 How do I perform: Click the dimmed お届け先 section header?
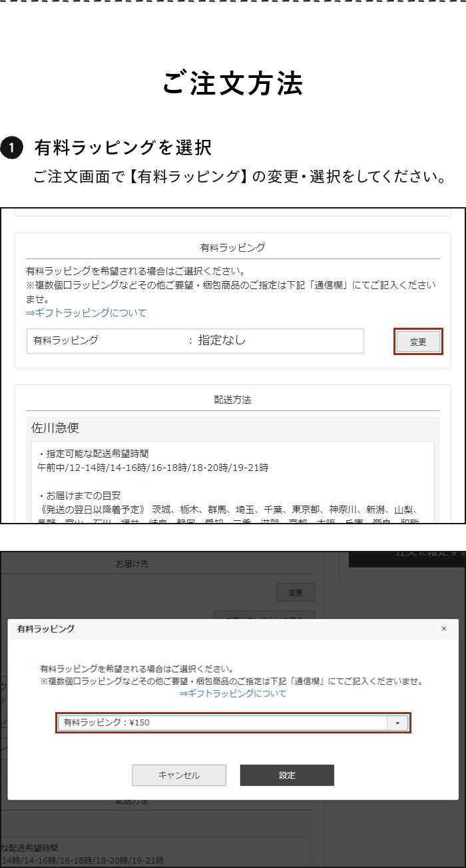pyautogui.click(x=132, y=564)
